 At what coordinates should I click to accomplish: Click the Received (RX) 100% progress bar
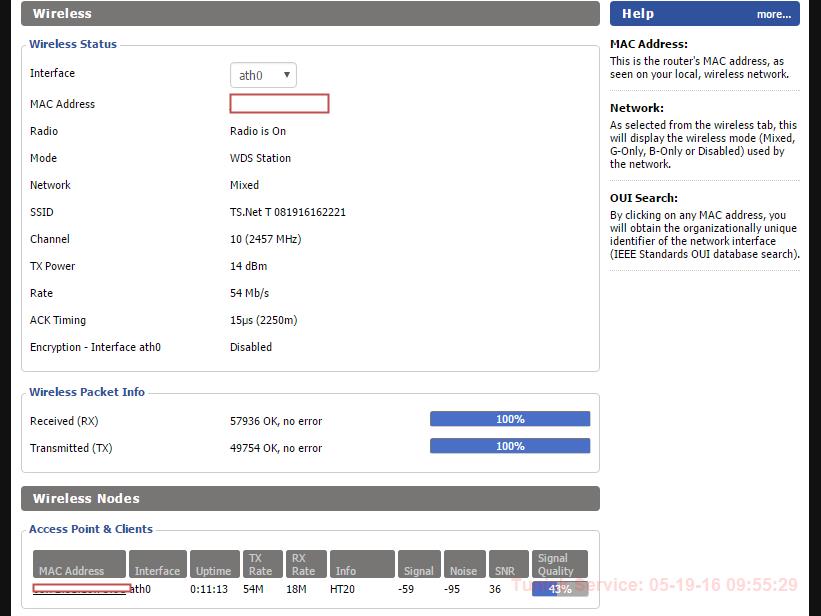click(x=510, y=419)
